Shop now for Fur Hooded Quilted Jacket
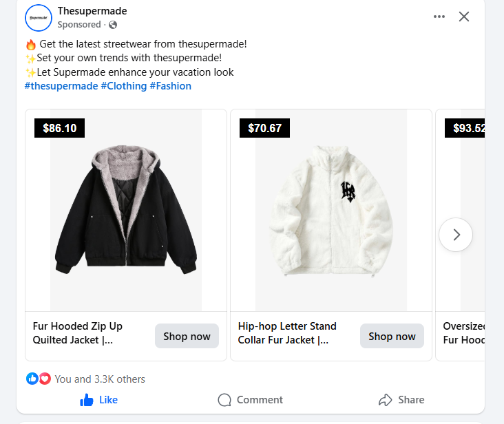Viewport: 504px width, 424px height. click(x=187, y=337)
